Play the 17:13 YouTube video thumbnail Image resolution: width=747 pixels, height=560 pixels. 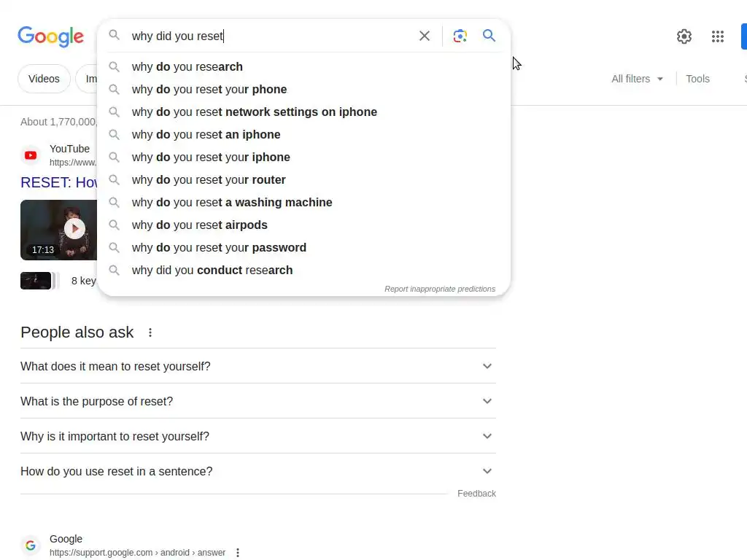[74, 229]
